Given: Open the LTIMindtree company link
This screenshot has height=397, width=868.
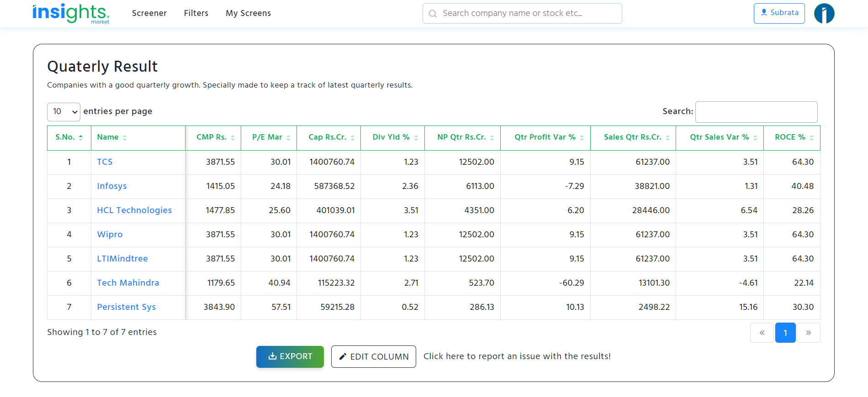Looking at the screenshot, I should point(122,259).
